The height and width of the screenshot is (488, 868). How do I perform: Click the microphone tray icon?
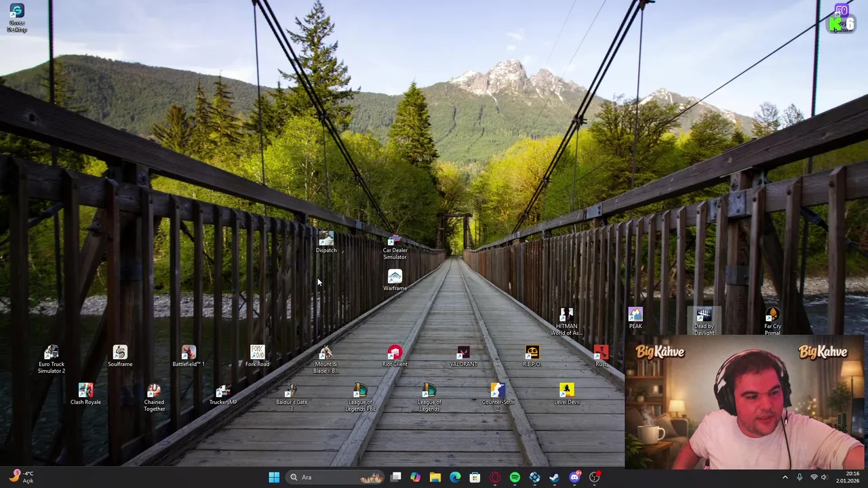pos(800,477)
